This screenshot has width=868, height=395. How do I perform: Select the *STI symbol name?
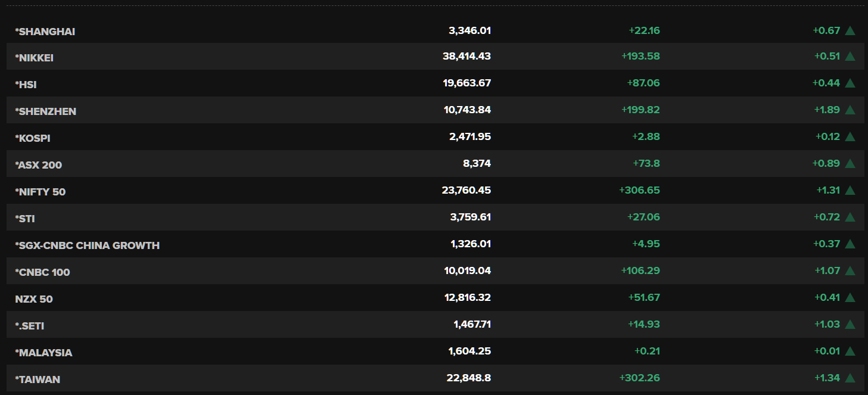pos(25,219)
